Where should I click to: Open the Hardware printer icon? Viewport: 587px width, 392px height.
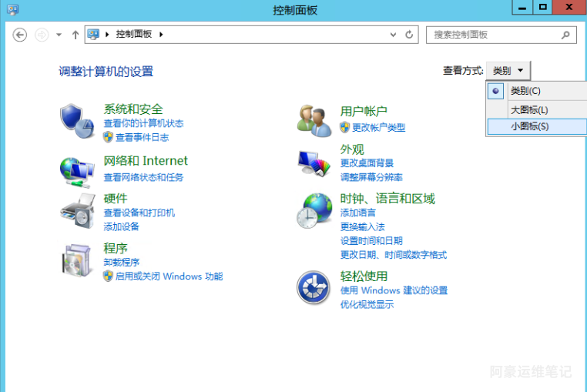pos(78,211)
